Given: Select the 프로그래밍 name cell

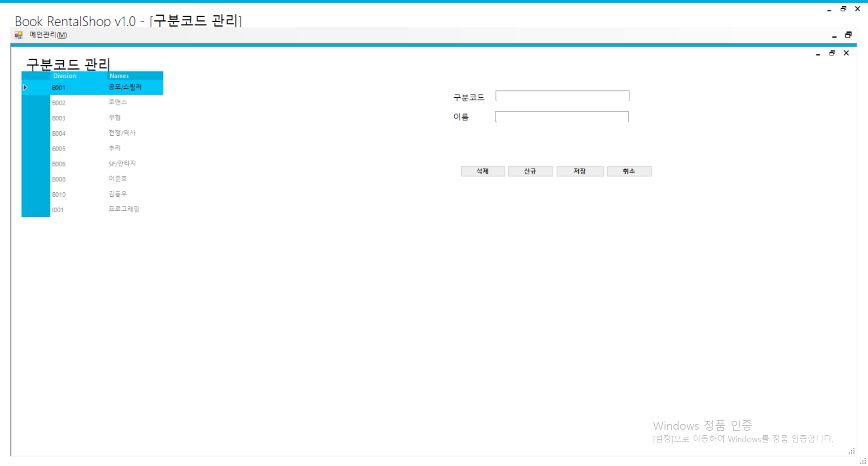Looking at the screenshot, I should (x=135, y=210).
